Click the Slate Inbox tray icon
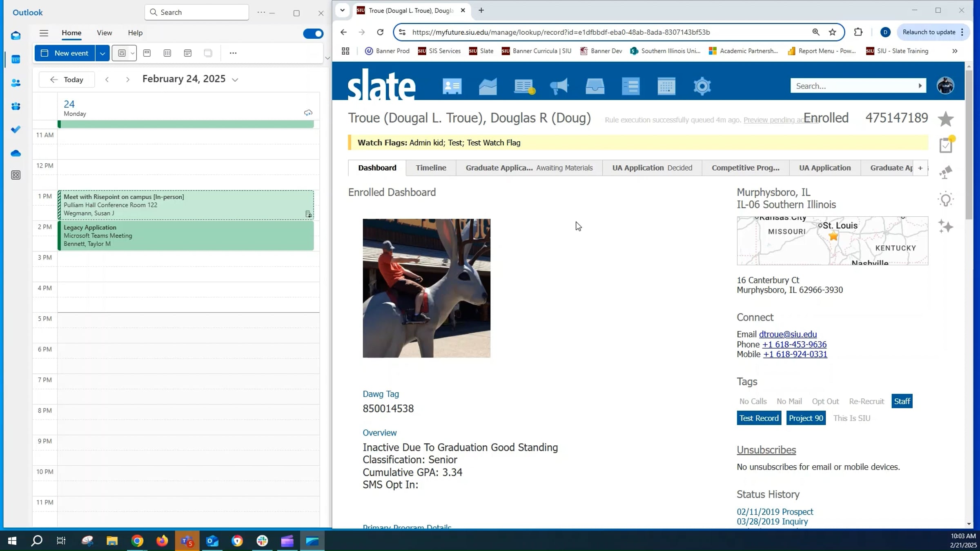This screenshot has height=551, width=980. [595, 86]
